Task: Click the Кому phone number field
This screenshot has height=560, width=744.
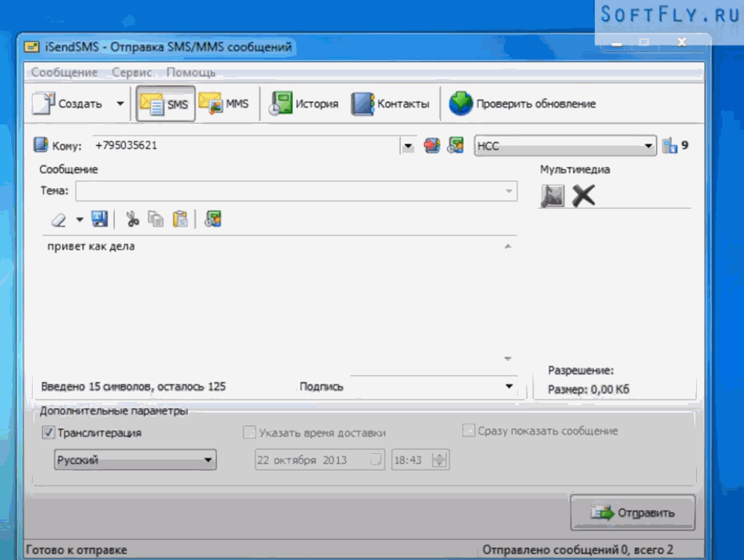Action: (246, 145)
